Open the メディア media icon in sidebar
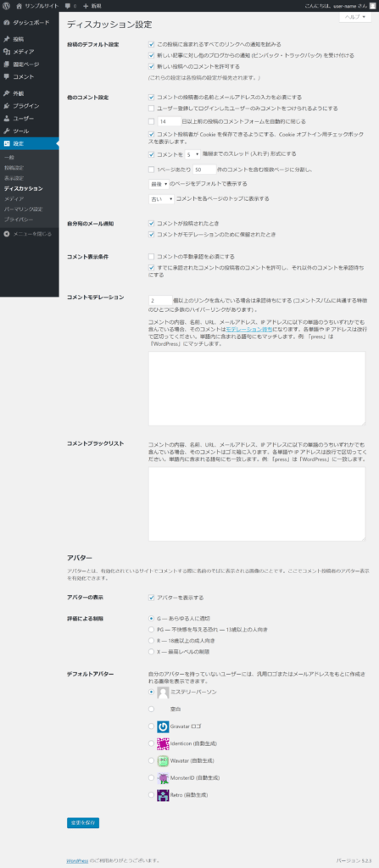Image resolution: width=379 pixels, height=868 pixels. point(7,52)
